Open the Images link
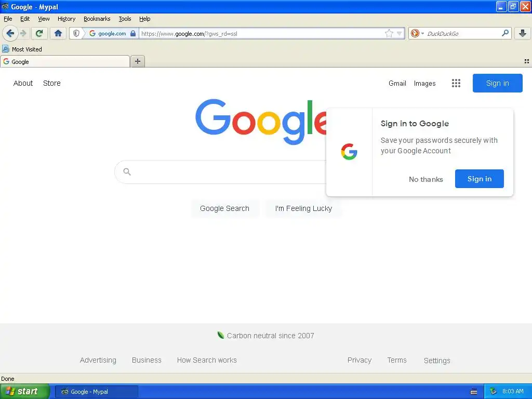This screenshot has height=399, width=532. (424, 83)
